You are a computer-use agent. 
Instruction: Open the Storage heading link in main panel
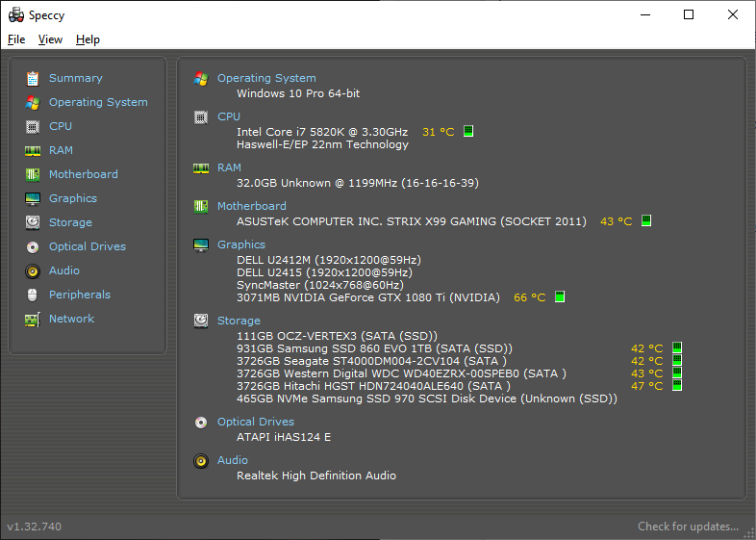pyautogui.click(x=239, y=321)
